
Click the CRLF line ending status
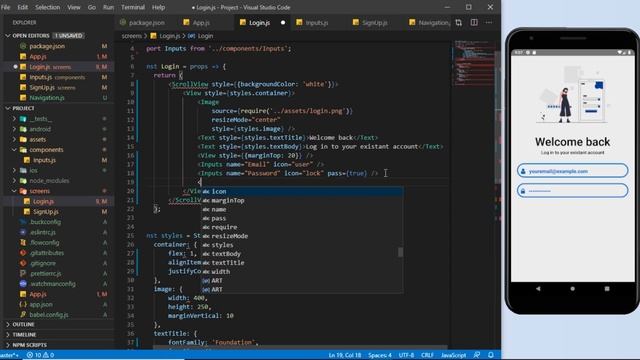[427, 355]
